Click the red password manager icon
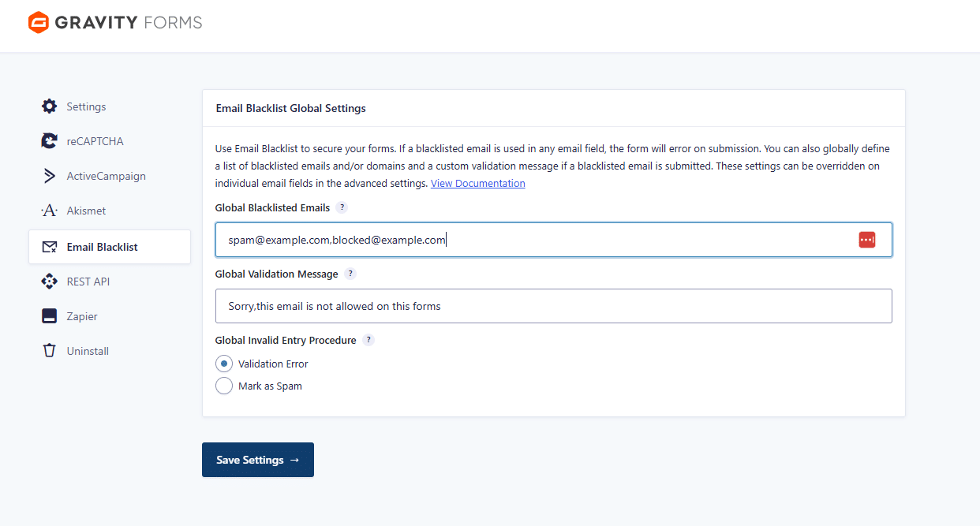 867,240
